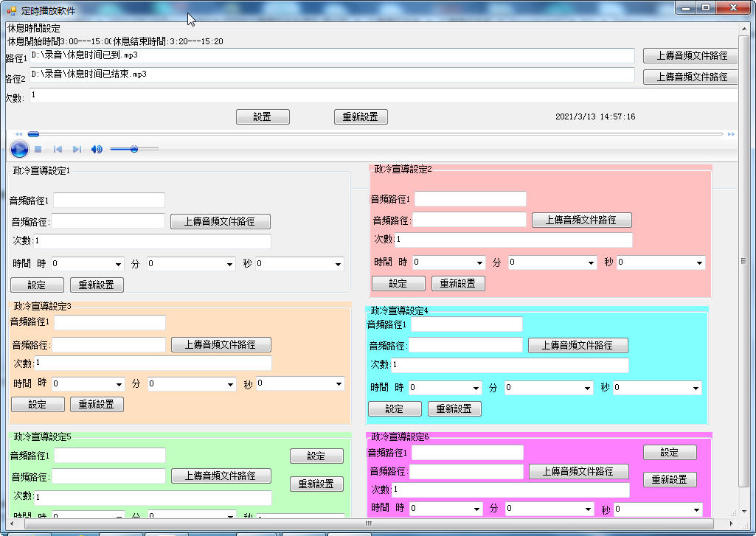This screenshot has width=756, height=536.
Task: Upload audio file path for 路徑1
Action: coord(691,55)
